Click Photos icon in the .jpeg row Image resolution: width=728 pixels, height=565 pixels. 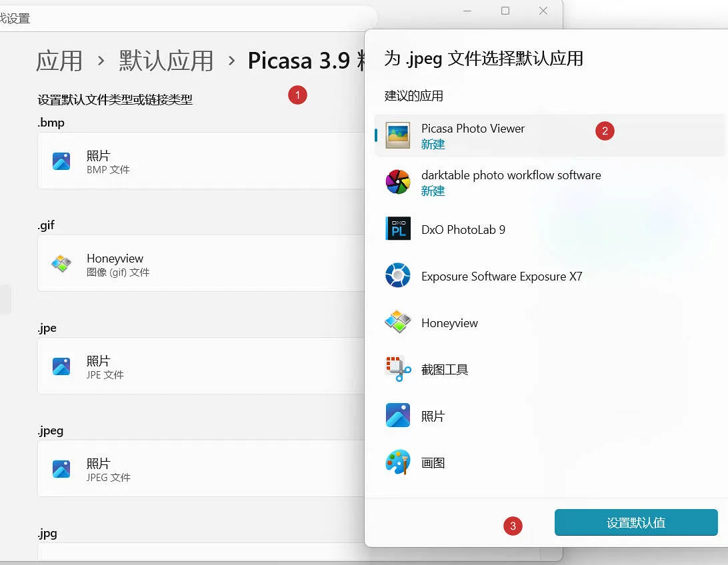click(x=61, y=469)
